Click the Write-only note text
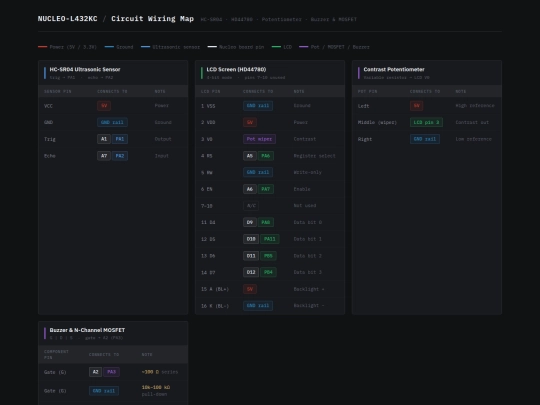Screen dimensions: 540x405 click(x=308, y=172)
